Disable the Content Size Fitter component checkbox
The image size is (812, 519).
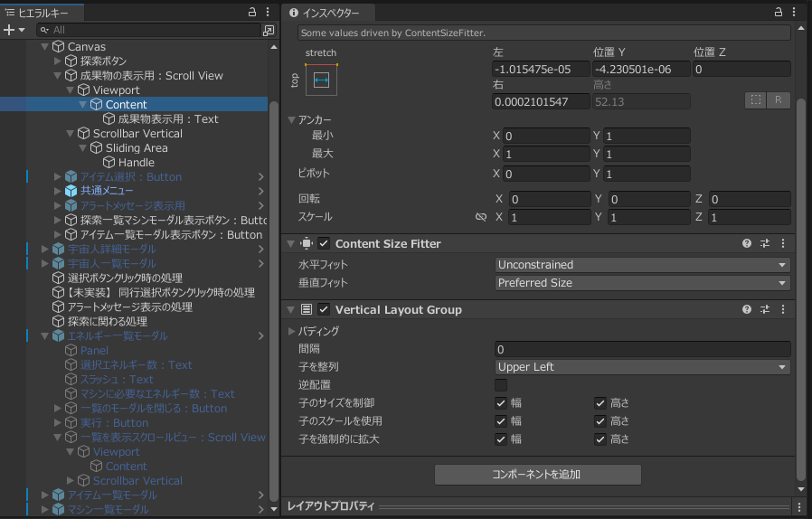[x=324, y=243]
